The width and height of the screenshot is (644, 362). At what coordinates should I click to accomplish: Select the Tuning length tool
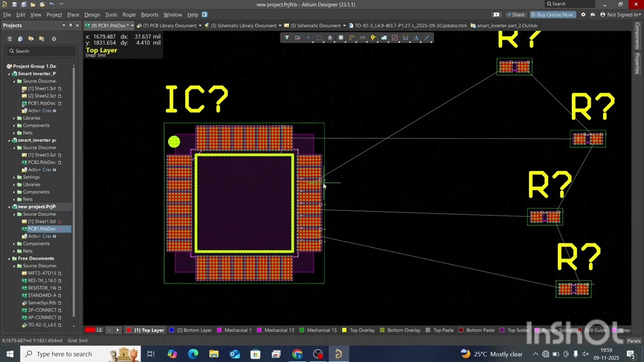pos(362,38)
